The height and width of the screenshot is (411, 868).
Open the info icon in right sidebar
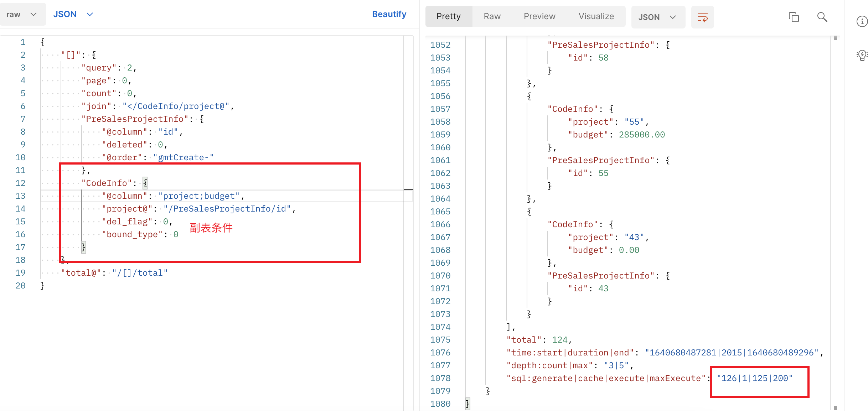tap(862, 21)
